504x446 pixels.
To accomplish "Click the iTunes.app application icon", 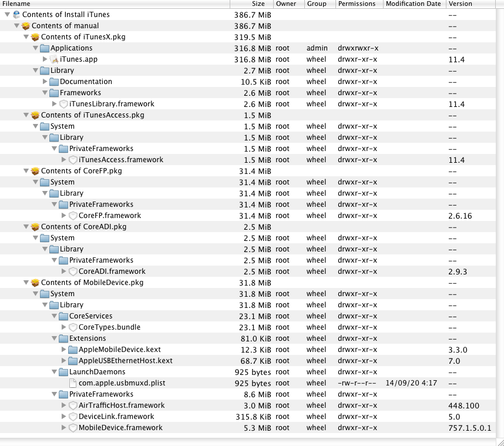I will (55, 59).
